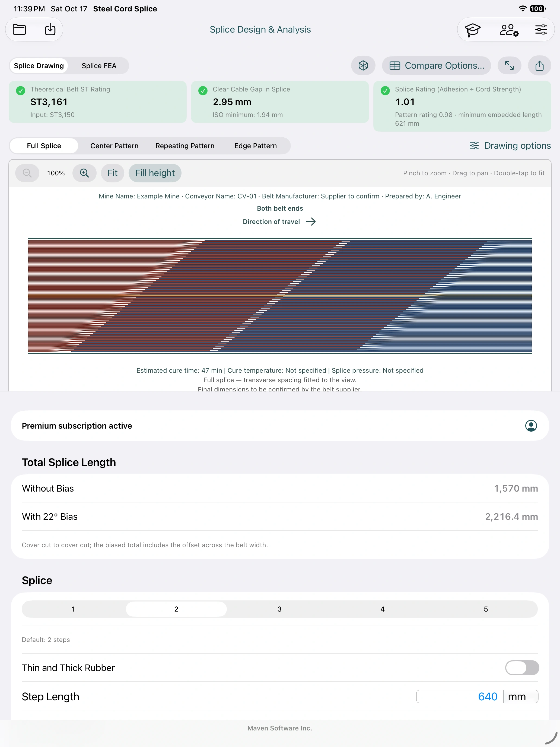Select 5 splice steps

click(486, 609)
